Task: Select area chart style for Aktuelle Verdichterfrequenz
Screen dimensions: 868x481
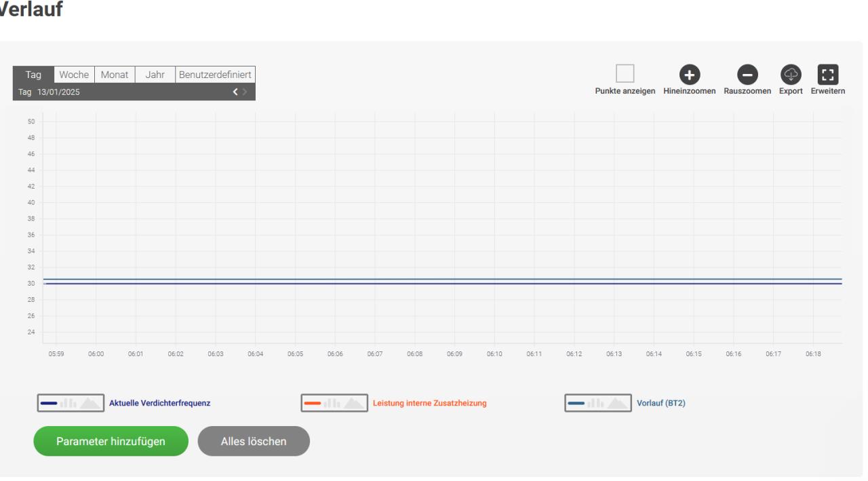Action: tap(89, 403)
